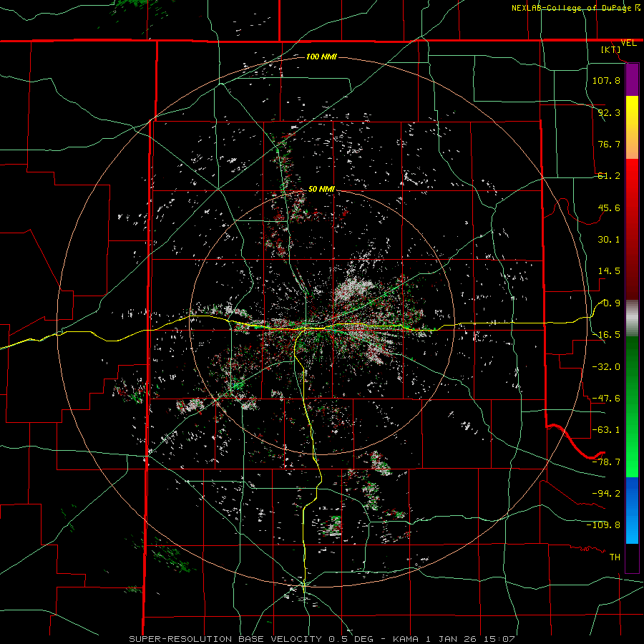Screen dimensions: 644x644
Task: Click the -32.0 scale value
Action: [606, 367]
